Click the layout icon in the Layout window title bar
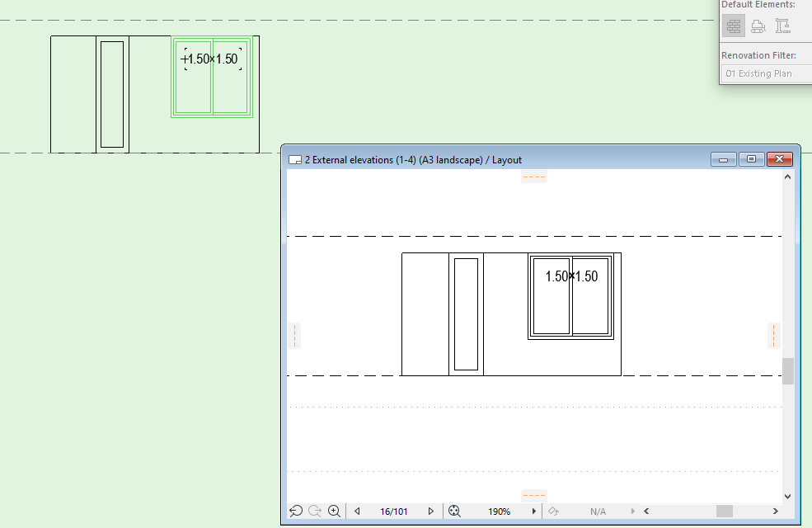This screenshot has height=528, width=812. tap(294, 160)
